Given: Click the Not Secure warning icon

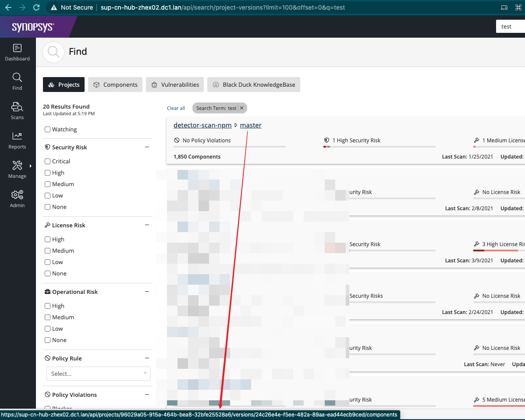Looking at the screenshot, I should pos(54,7).
